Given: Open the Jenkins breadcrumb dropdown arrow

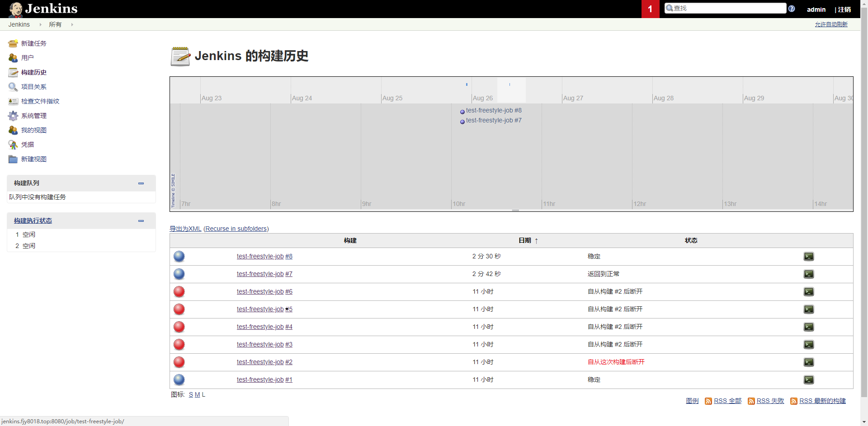Looking at the screenshot, I should [x=40, y=25].
